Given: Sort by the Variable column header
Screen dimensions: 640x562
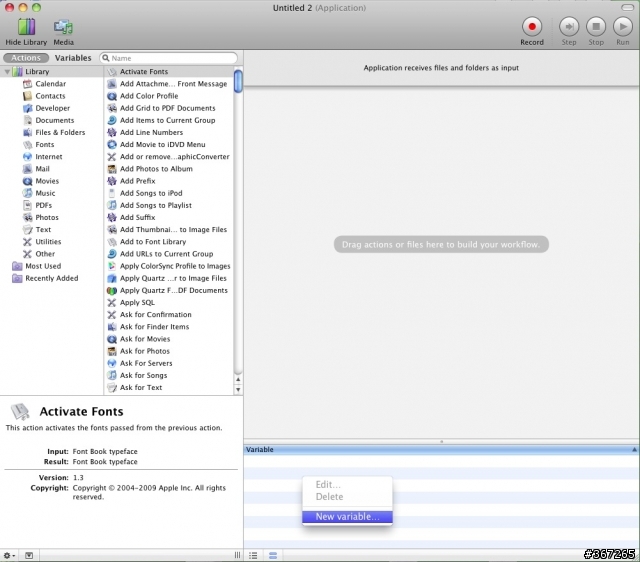Looking at the screenshot, I should (441, 449).
